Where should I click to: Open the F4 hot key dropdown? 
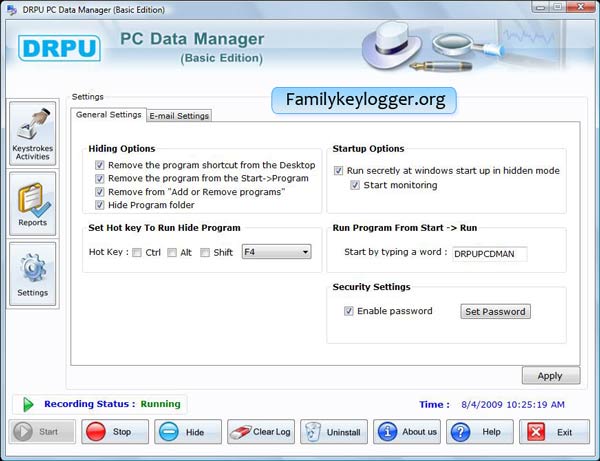tap(276, 252)
